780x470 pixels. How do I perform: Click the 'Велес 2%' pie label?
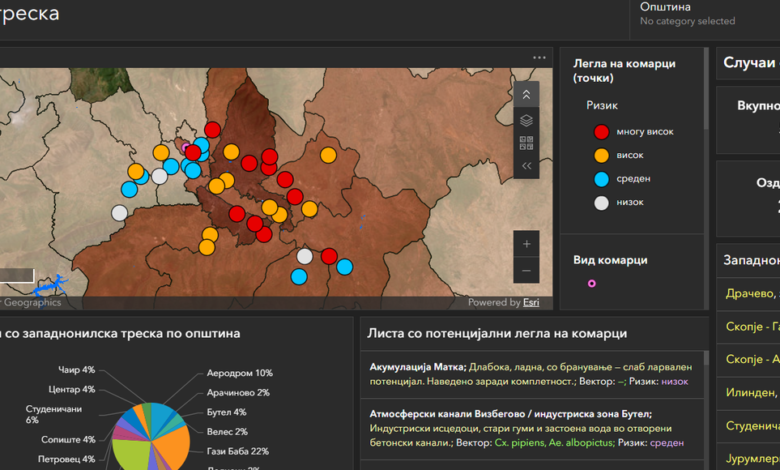point(227,432)
